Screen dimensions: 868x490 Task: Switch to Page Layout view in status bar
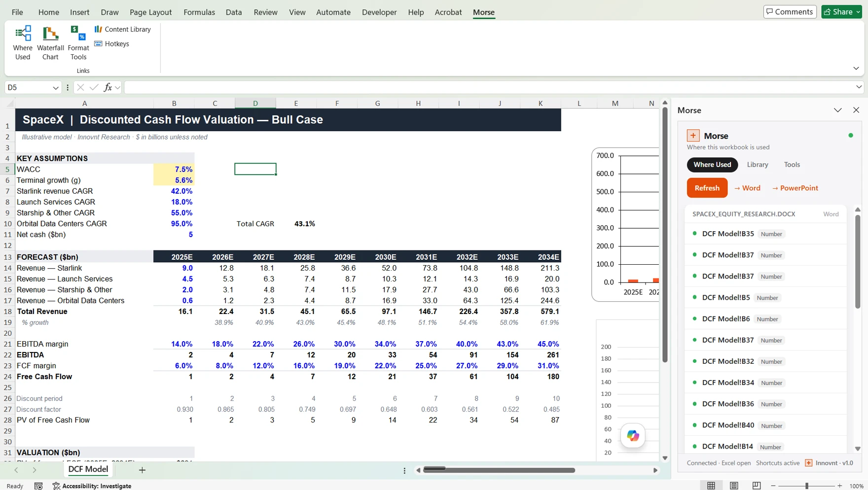[x=734, y=486]
